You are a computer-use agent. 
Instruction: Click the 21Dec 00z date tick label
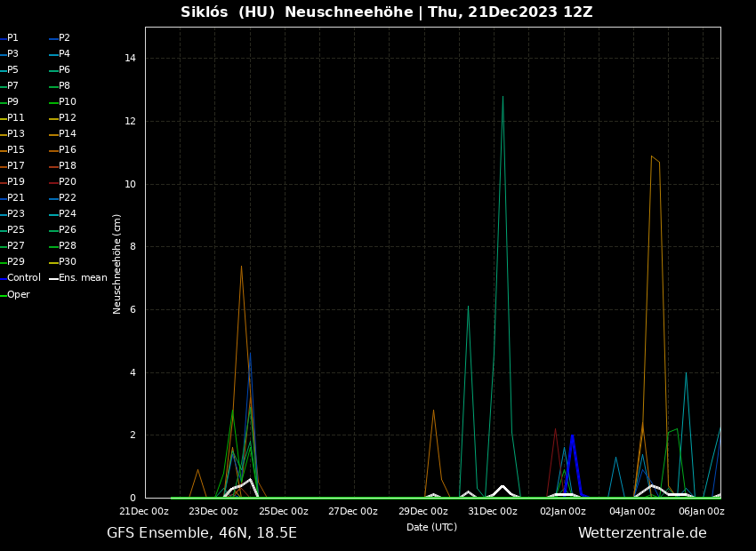144,511
